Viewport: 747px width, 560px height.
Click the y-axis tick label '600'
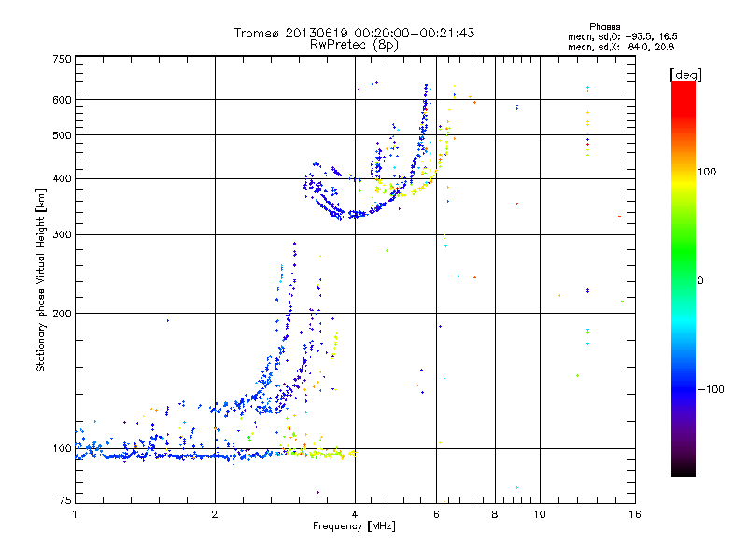point(62,100)
